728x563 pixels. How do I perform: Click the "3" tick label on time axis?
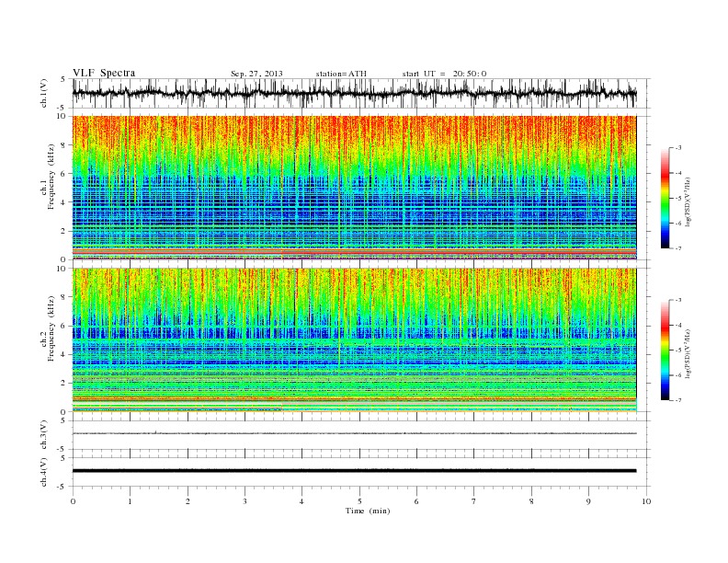point(245,501)
